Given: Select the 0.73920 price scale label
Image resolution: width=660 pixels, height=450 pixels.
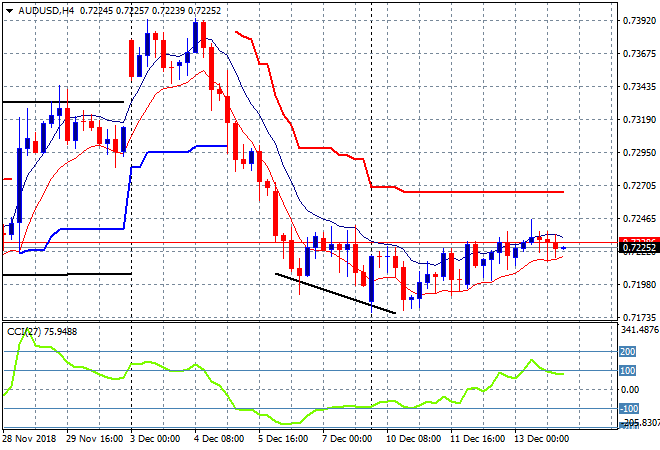Looking at the screenshot, I should 639,21.
